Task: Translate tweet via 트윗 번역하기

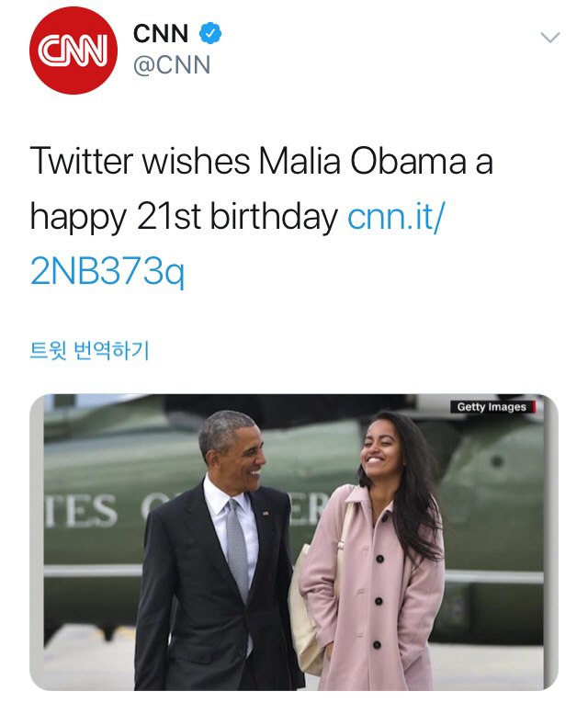Action: click(x=89, y=351)
